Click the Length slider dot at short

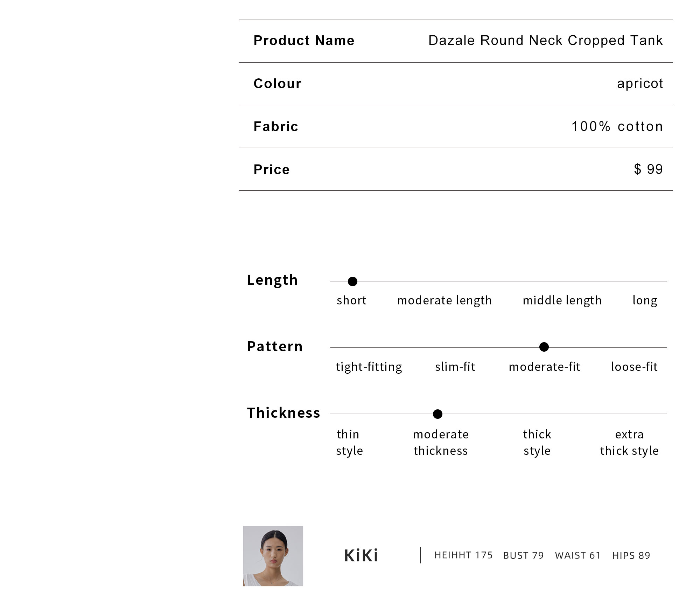pyautogui.click(x=352, y=281)
